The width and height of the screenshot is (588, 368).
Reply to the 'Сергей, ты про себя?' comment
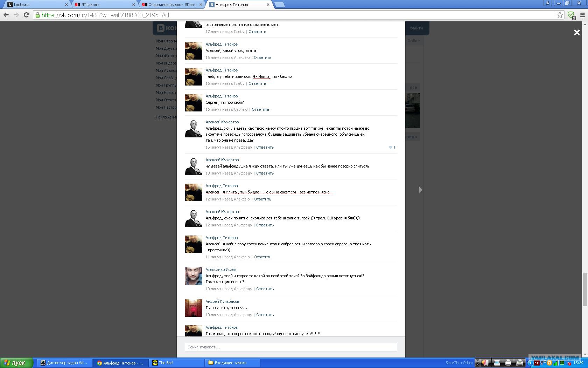tap(260, 109)
